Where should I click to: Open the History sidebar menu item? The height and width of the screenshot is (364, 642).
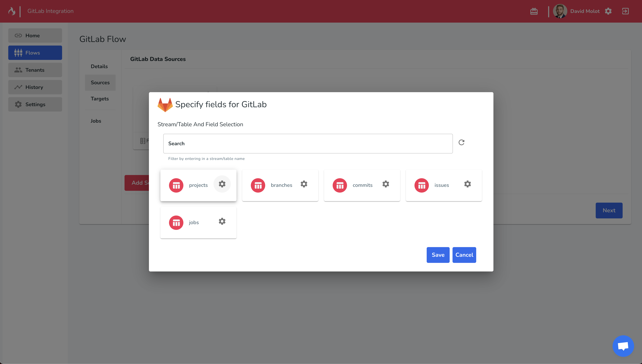pyautogui.click(x=35, y=87)
